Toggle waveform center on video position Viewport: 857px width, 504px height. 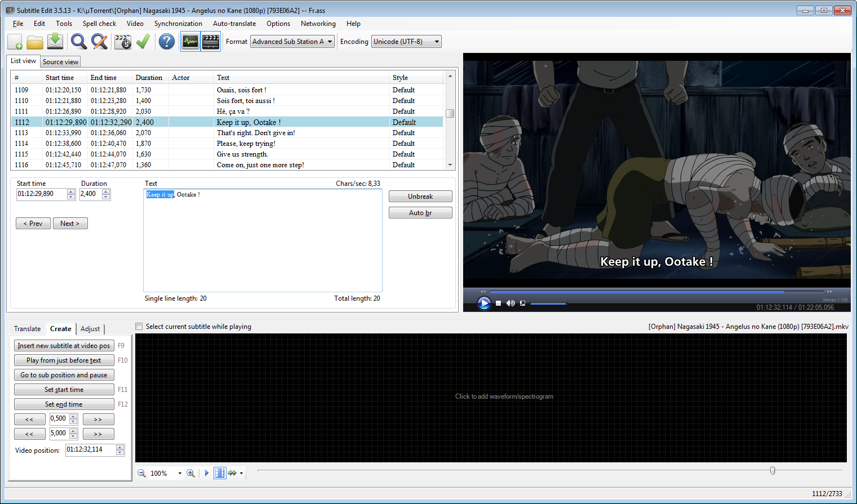(220, 474)
